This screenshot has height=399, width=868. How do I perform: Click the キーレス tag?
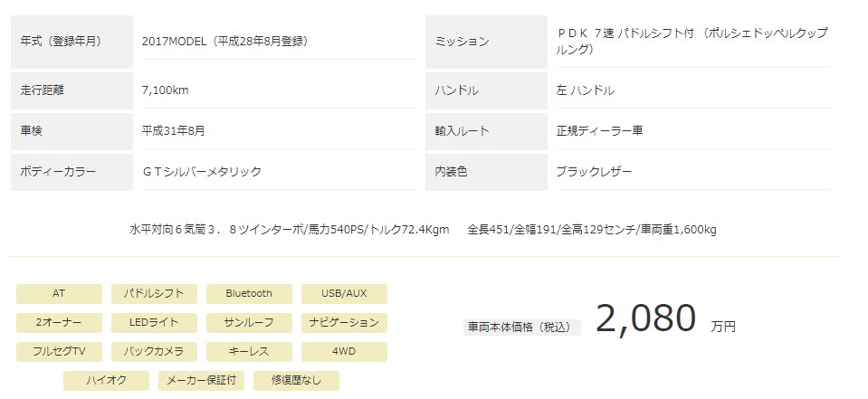[x=249, y=351]
